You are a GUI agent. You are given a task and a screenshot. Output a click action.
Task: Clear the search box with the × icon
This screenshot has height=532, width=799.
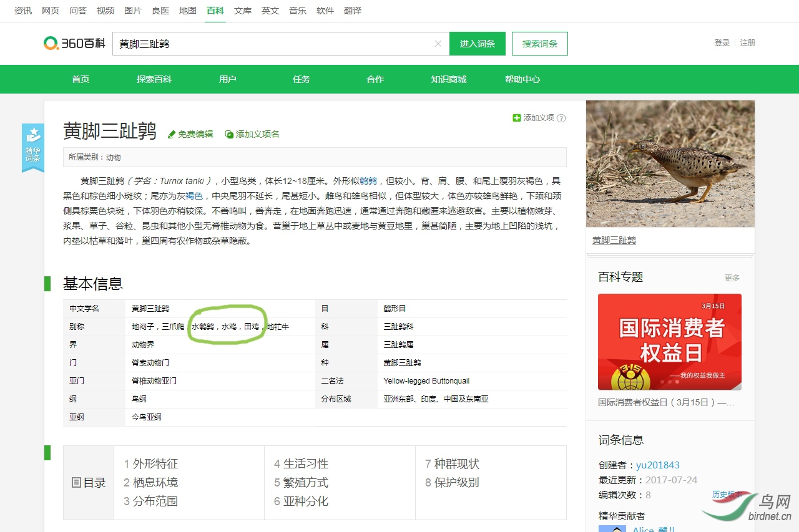point(438,44)
